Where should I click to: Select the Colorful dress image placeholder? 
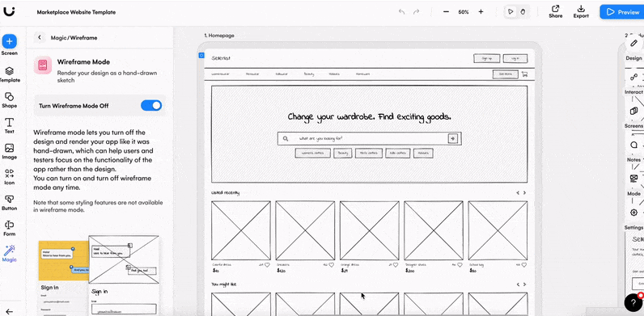point(240,230)
